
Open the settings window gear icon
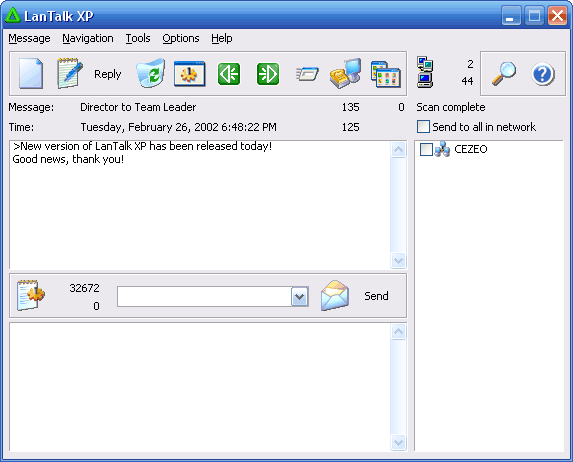point(189,74)
